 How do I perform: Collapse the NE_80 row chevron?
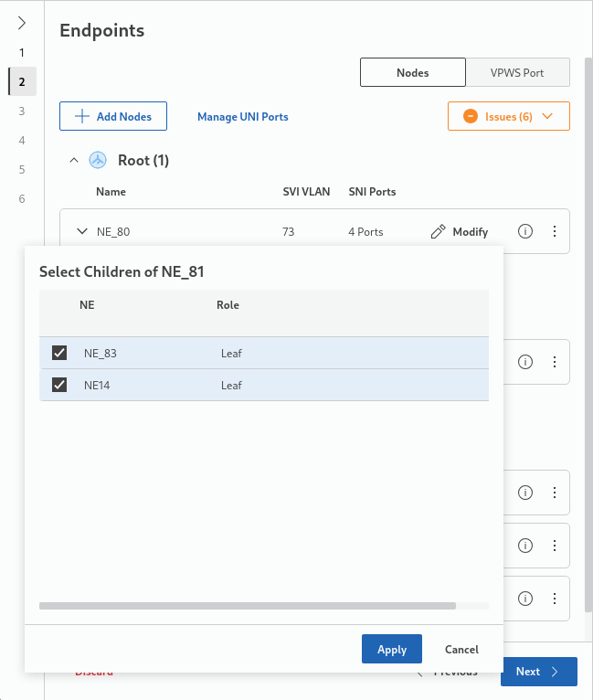point(81,232)
